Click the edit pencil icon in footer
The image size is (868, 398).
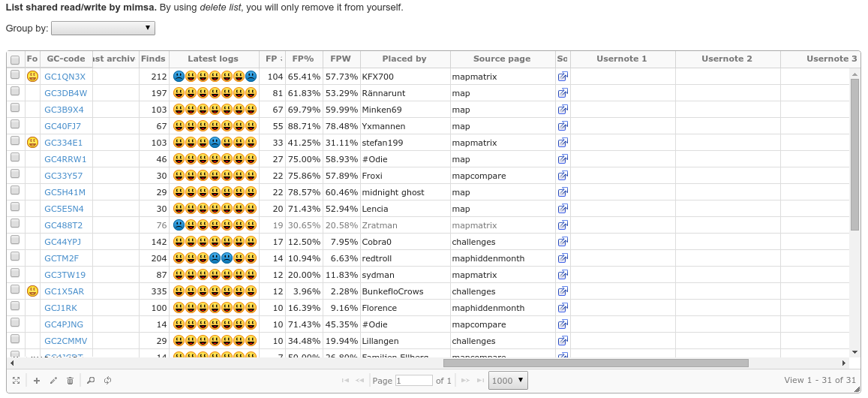(53, 381)
